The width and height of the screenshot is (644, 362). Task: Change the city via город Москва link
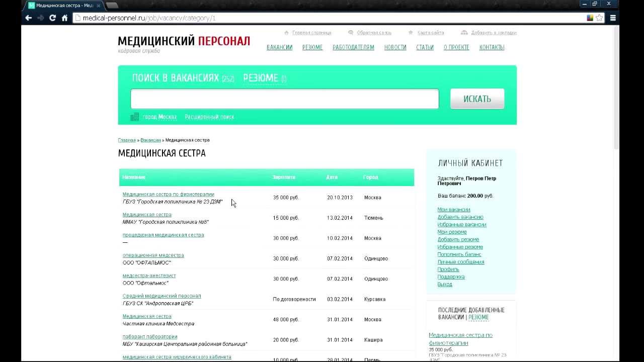tap(159, 117)
